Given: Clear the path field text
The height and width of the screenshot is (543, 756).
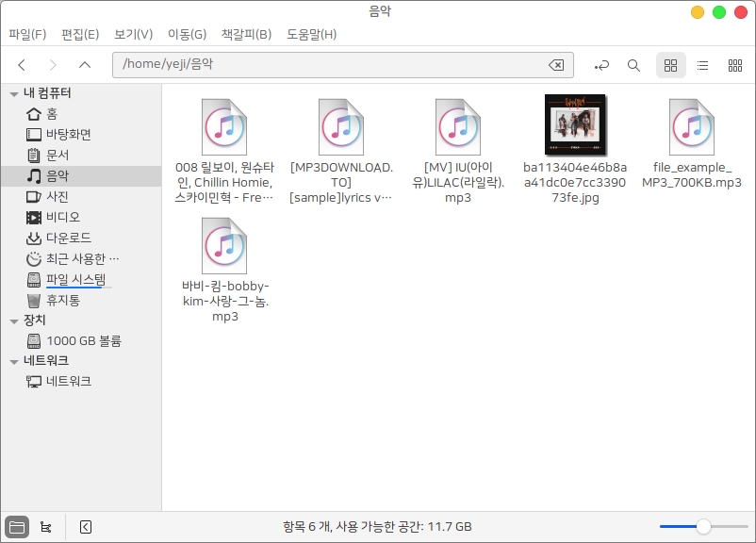Looking at the screenshot, I should tap(556, 65).
